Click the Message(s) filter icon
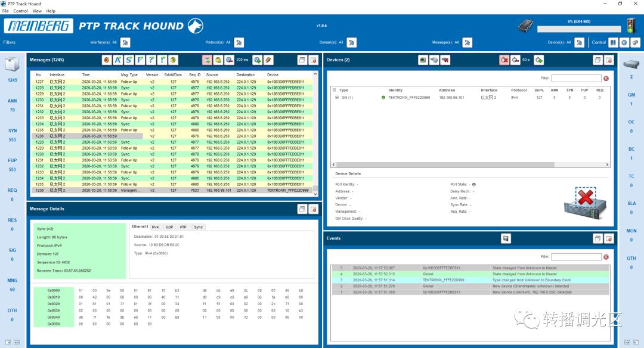 click(x=467, y=42)
